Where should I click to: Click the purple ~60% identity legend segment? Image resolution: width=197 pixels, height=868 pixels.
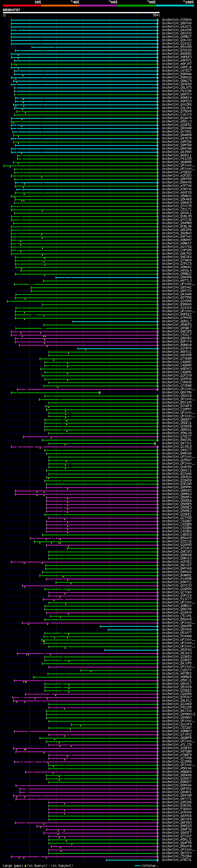(98, 6)
